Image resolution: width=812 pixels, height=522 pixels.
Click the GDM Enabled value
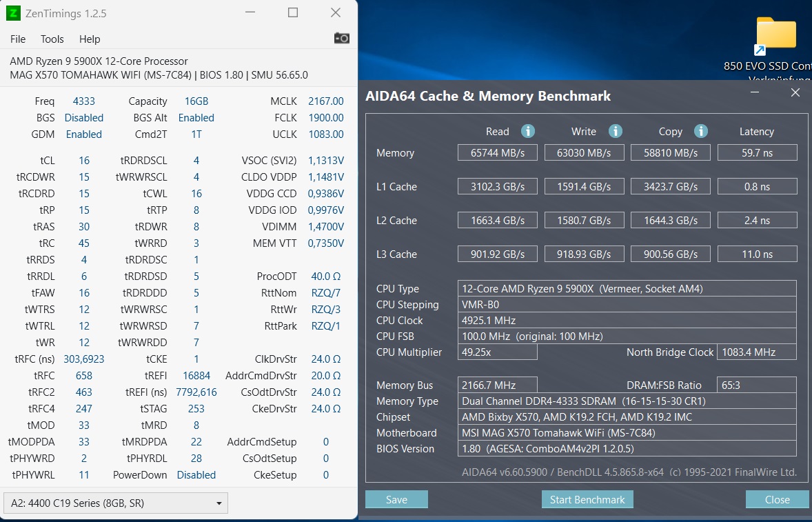point(84,134)
